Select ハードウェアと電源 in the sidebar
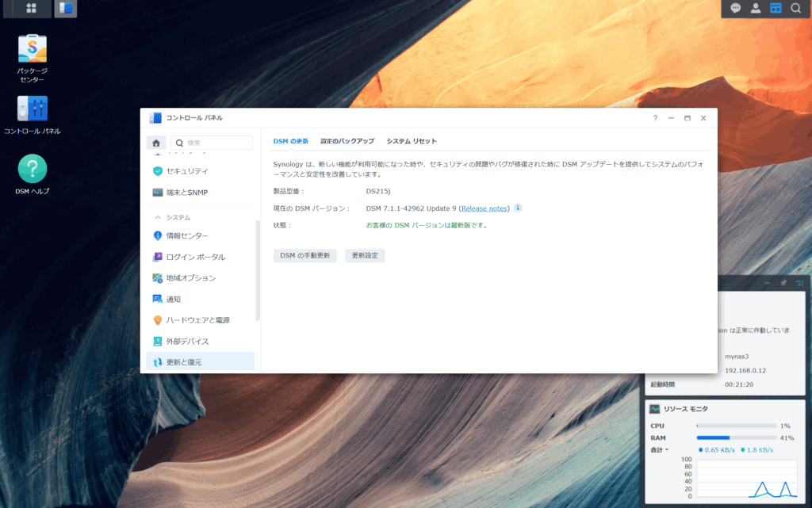The height and width of the screenshot is (508, 812). (x=197, y=320)
